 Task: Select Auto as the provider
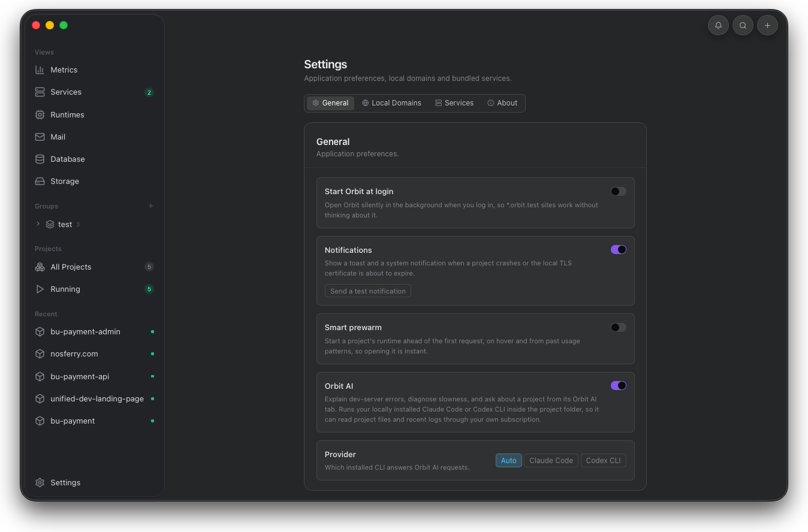(508, 460)
